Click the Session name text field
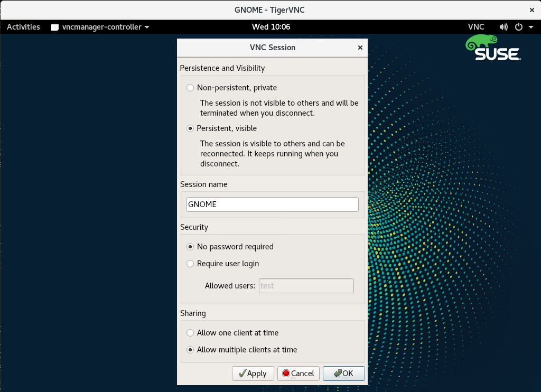 coord(272,204)
